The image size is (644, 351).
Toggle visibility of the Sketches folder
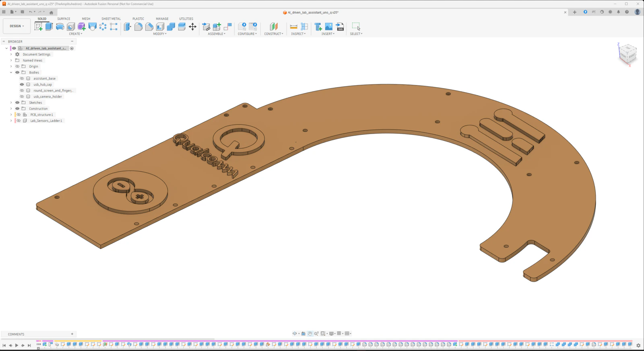pyautogui.click(x=17, y=103)
